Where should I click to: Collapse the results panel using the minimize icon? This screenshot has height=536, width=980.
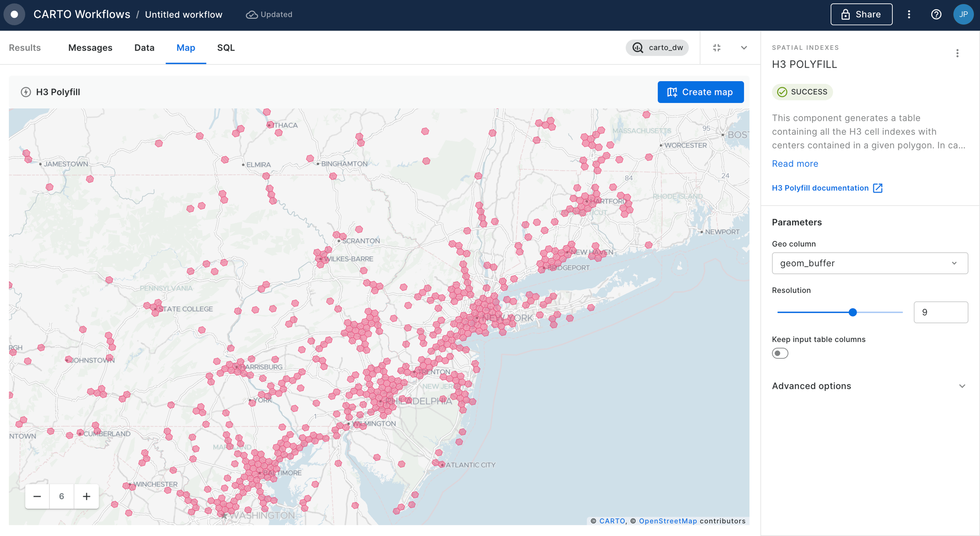(717, 48)
